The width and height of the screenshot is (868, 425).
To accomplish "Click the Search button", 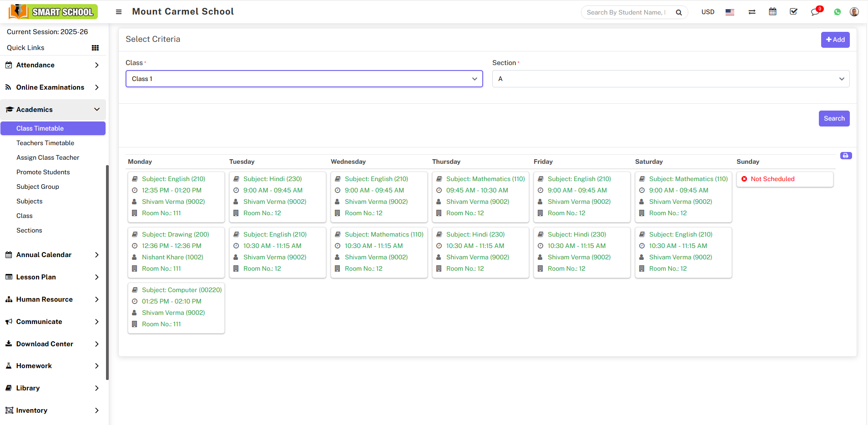I will coord(834,118).
